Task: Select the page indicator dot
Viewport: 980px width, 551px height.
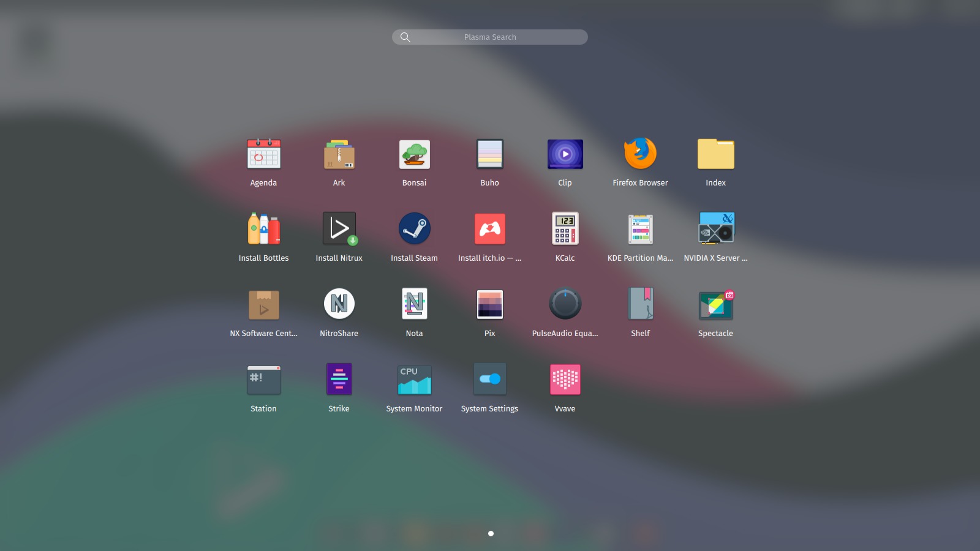Action: pyautogui.click(x=491, y=533)
